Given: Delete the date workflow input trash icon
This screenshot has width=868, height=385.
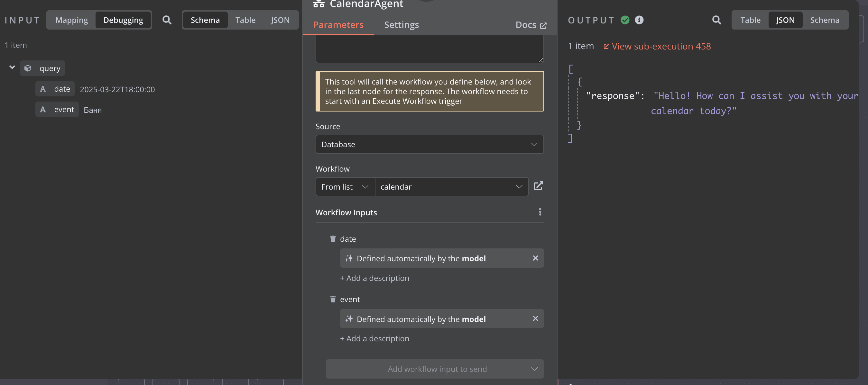Looking at the screenshot, I should tap(333, 238).
